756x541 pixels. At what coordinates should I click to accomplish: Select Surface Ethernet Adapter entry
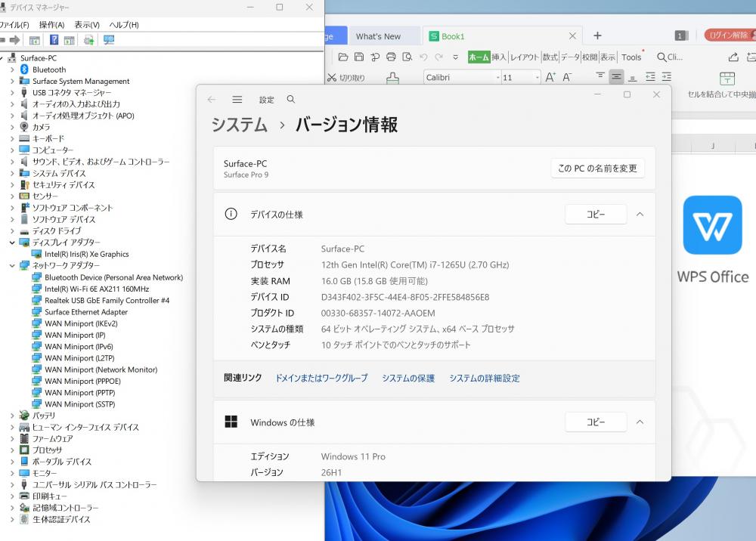86,312
